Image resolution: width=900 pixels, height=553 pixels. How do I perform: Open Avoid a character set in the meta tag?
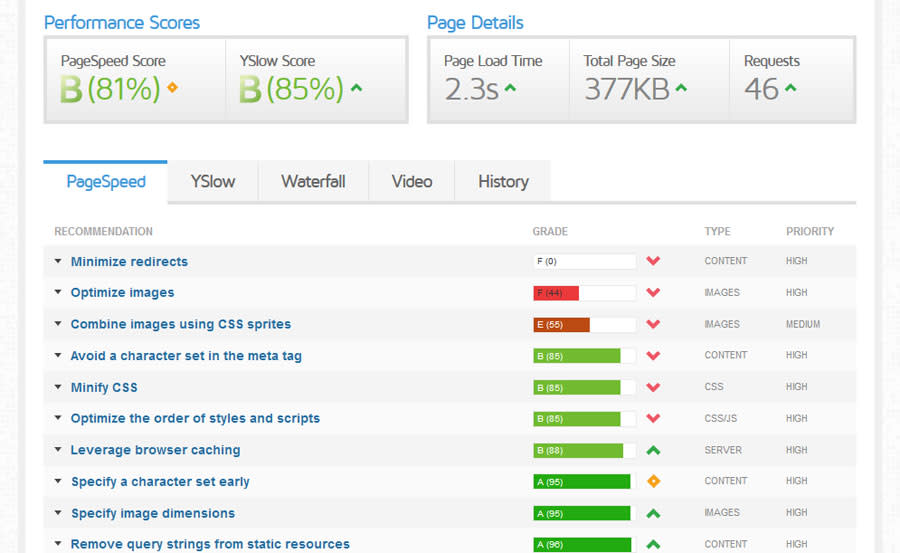click(x=186, y=355)
